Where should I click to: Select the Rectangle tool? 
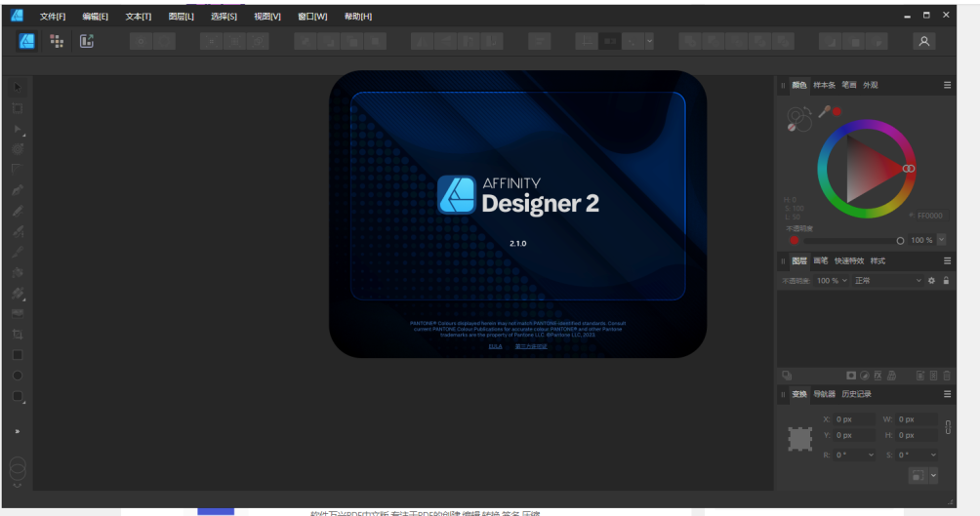click(18, 355)
